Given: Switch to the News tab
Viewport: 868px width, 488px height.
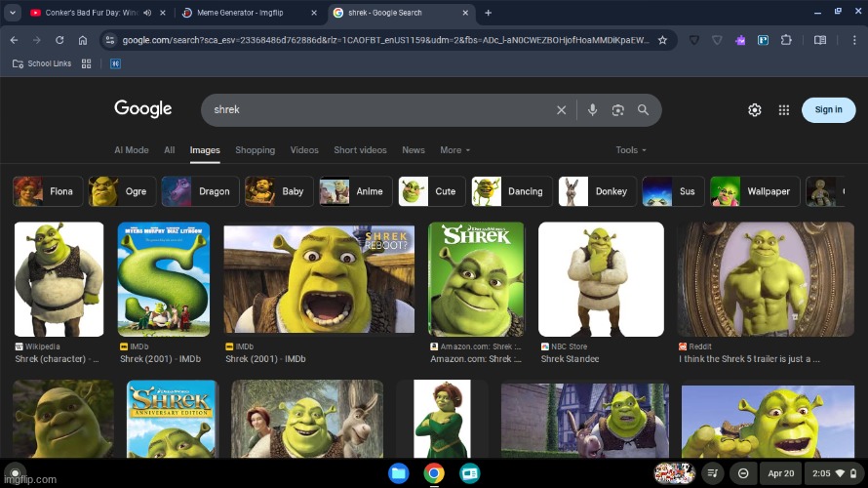Looking at the screenshot, I should point(414,150).
